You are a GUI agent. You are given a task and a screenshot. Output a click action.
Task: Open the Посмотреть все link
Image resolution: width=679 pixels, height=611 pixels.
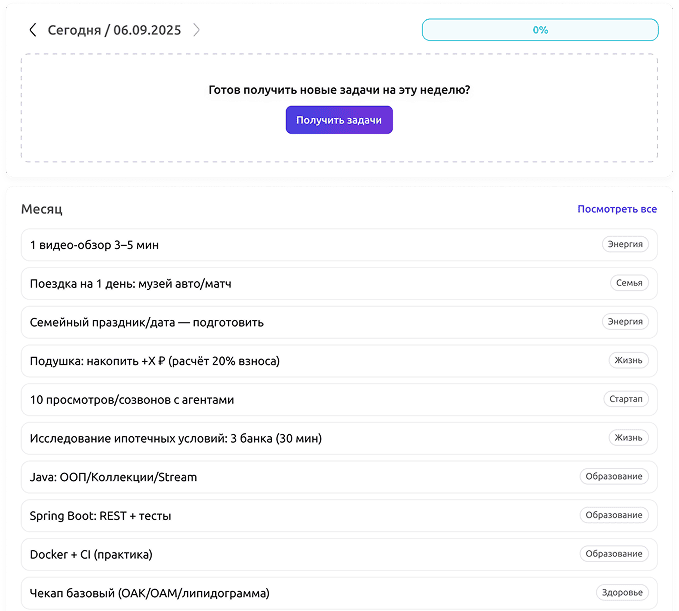click(616, 210)
